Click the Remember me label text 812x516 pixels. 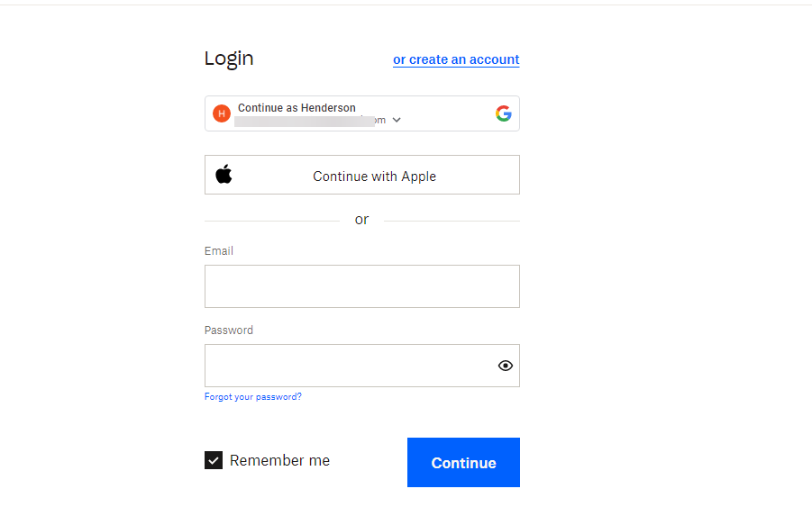point(279,460)
